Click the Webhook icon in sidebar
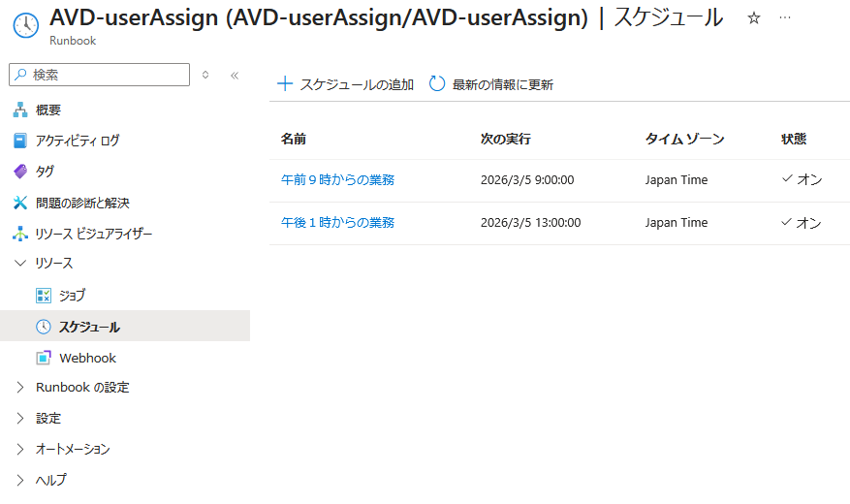Image resolution: width=850 pixels, height=504 pixels. (43, 358)
